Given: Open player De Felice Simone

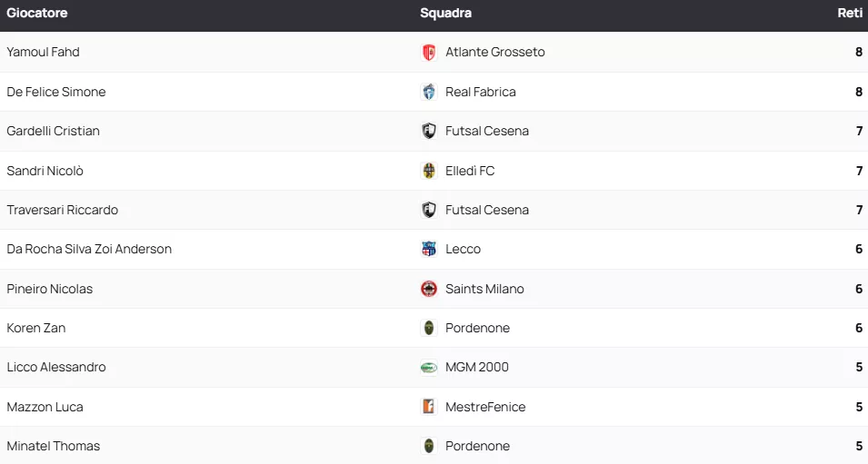Looking at the screenshot, I should click(56, 92).
